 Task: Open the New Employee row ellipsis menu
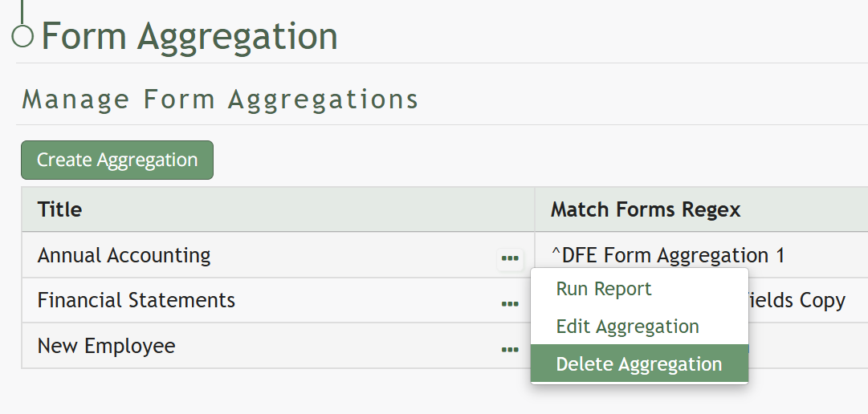point(510,349)
